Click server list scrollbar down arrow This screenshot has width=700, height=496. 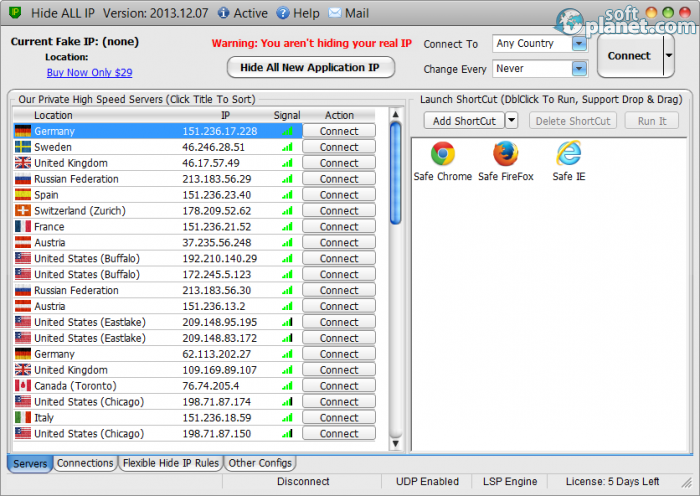click(x=396, y=444)
